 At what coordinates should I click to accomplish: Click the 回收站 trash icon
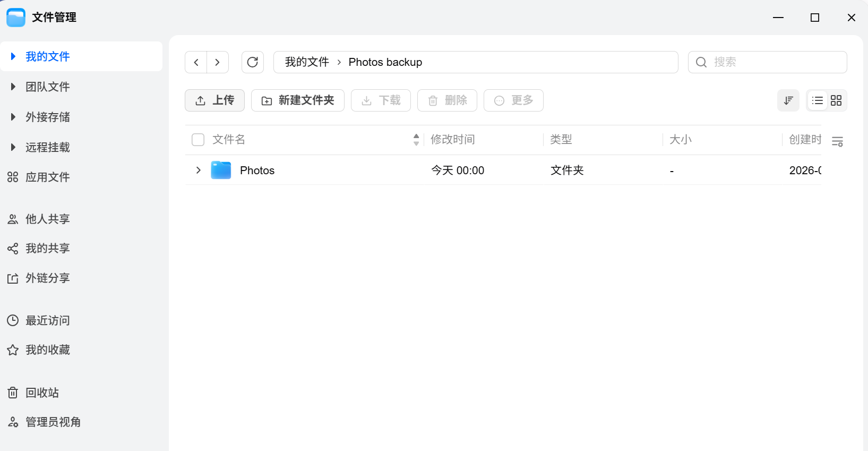(13, 393)
